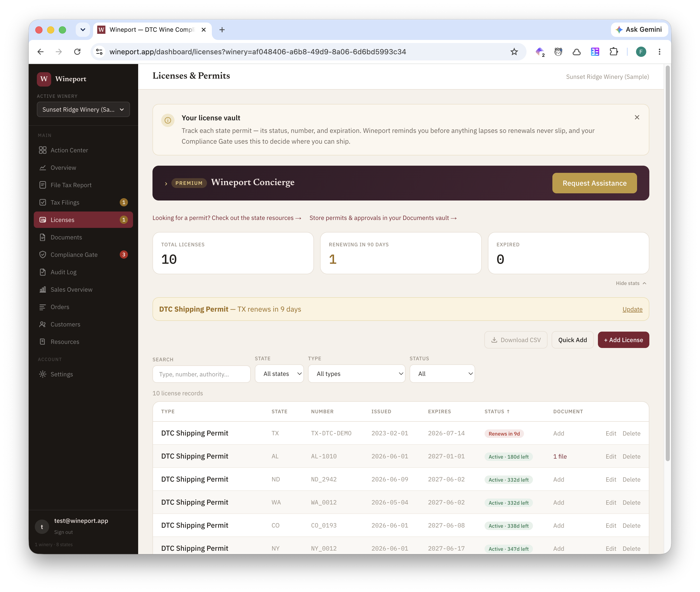Open the Documents vault link
The width and height of the screenshot is (700, 592).
383,218
